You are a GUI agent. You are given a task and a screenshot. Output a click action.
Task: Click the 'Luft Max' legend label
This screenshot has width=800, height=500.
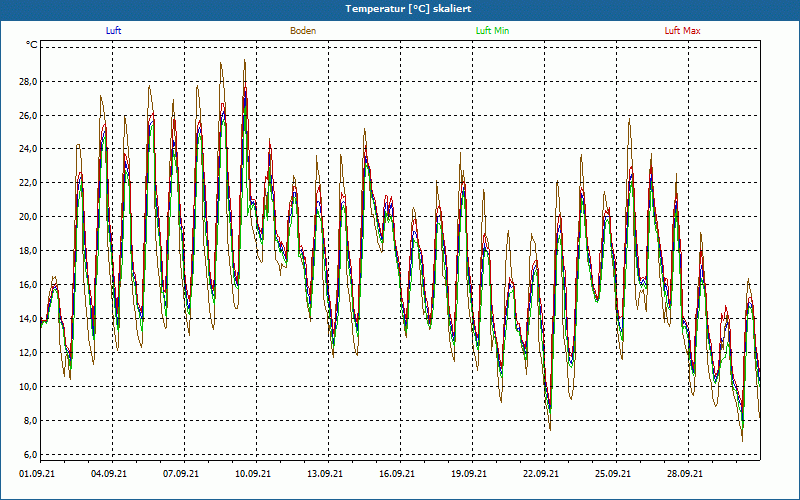[682, 31]
